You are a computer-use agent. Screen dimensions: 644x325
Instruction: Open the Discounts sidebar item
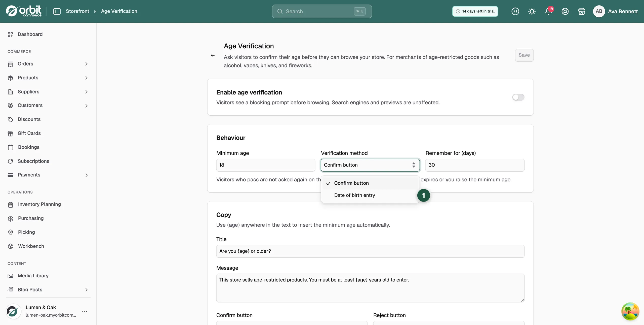[48, 119]
